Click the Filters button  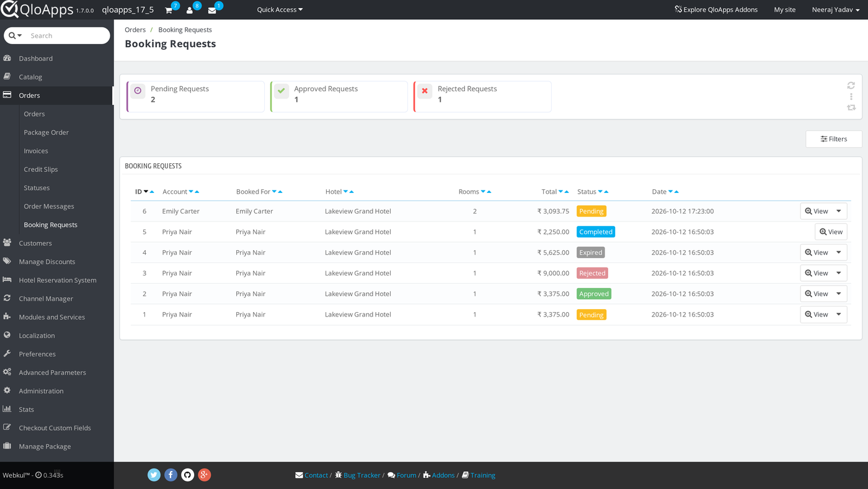click(834, 139)
